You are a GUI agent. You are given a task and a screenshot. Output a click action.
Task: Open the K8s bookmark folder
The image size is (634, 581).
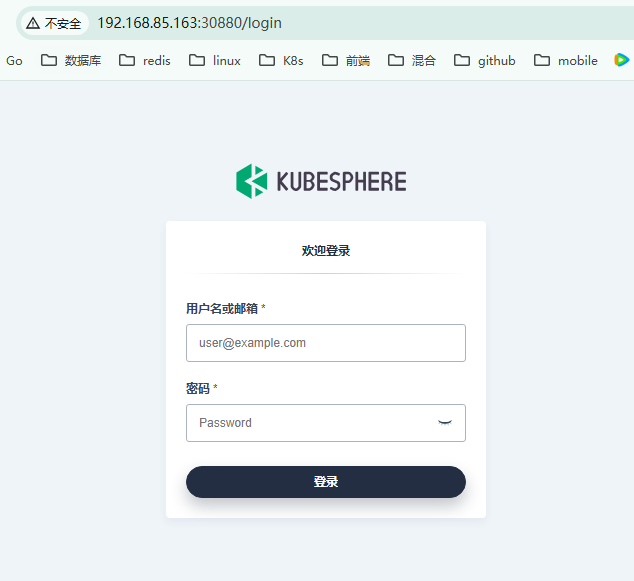tap(281, 61)
